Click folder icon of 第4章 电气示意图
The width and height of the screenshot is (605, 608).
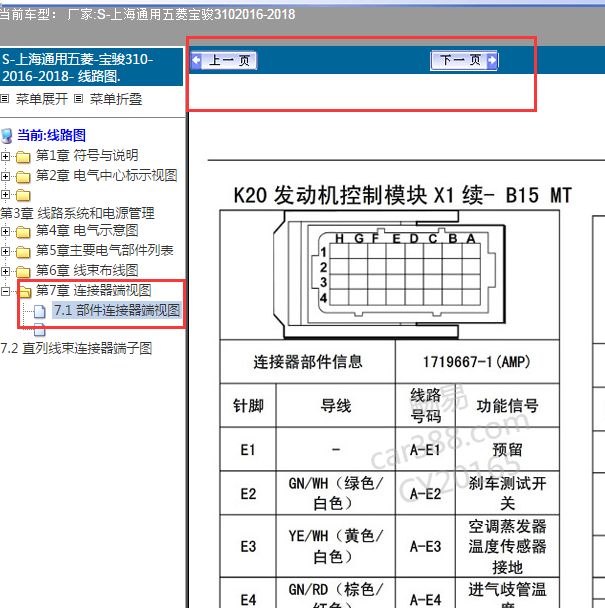click(x=23, y=232)
